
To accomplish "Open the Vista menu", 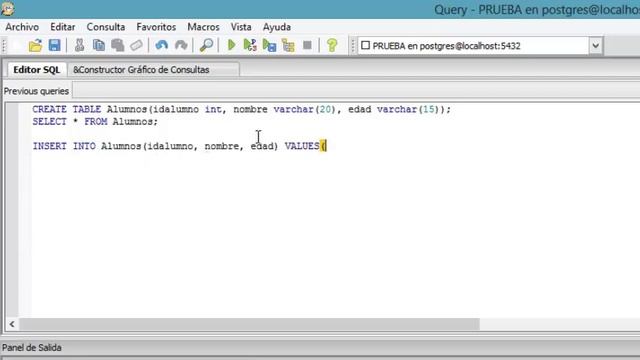I will click(241, 27).
